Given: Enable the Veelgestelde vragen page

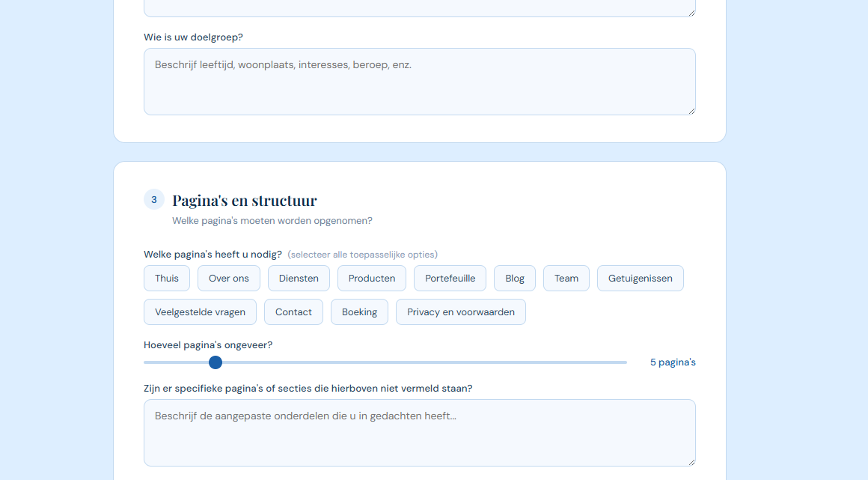Looking at the screenshot, I should point(200,312).
